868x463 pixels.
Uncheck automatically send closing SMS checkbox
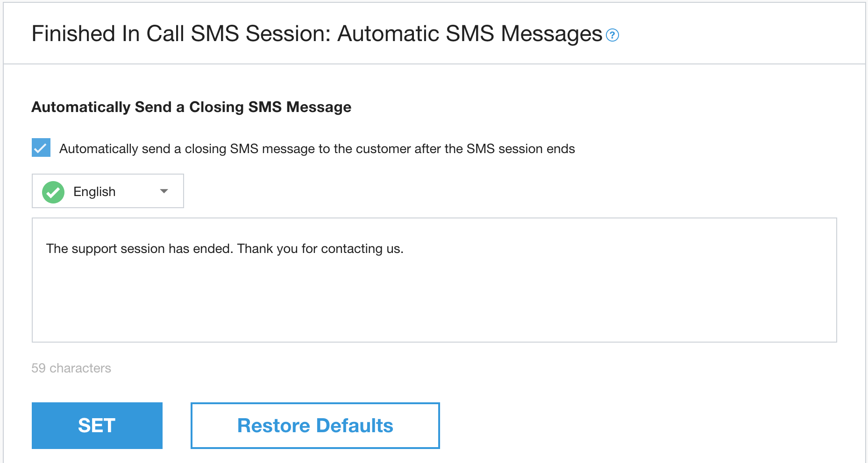click(41, 147)
